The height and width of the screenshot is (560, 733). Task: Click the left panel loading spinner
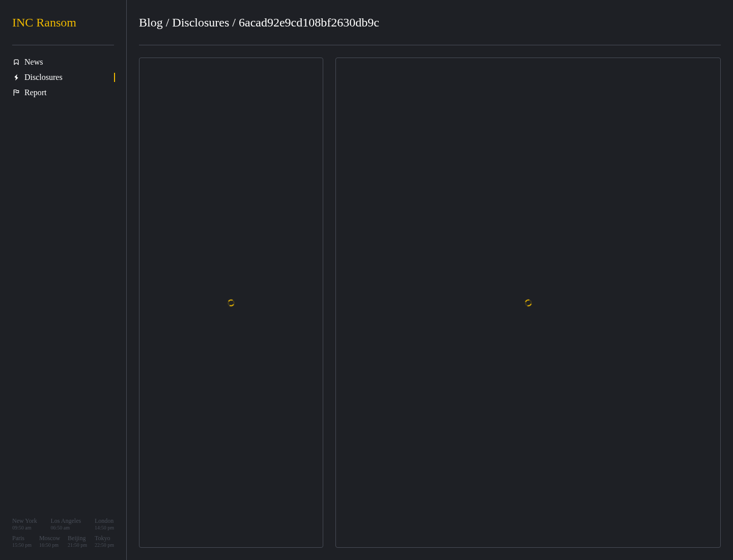click(231, 303)
